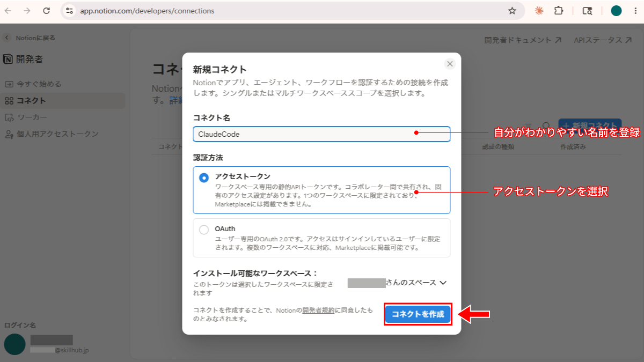Click the 認証の種類 column header
The image size is (644, 362).
[498, 146]
